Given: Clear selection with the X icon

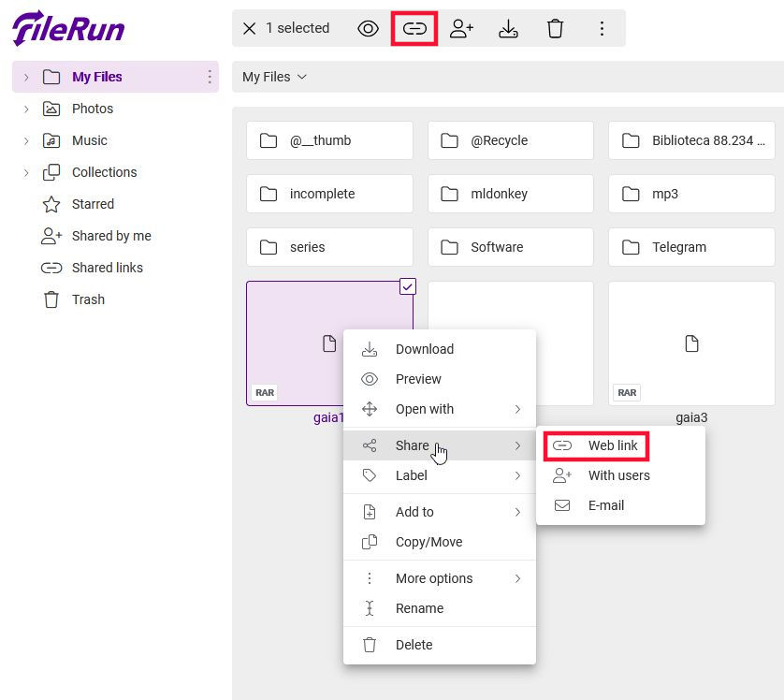Looking at the screenshot, I should (x=249, y=29).
